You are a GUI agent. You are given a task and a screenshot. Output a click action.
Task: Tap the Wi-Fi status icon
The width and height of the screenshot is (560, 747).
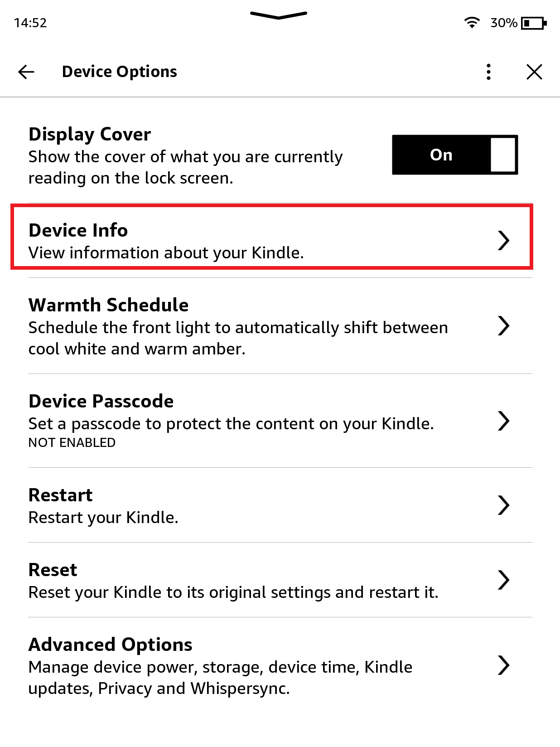coord(472,22)
